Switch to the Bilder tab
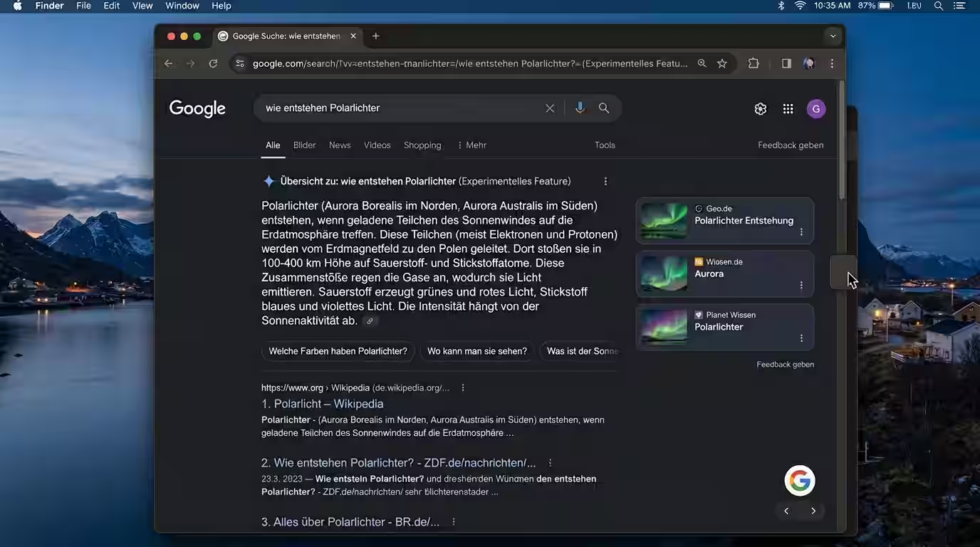 (304, 145)
